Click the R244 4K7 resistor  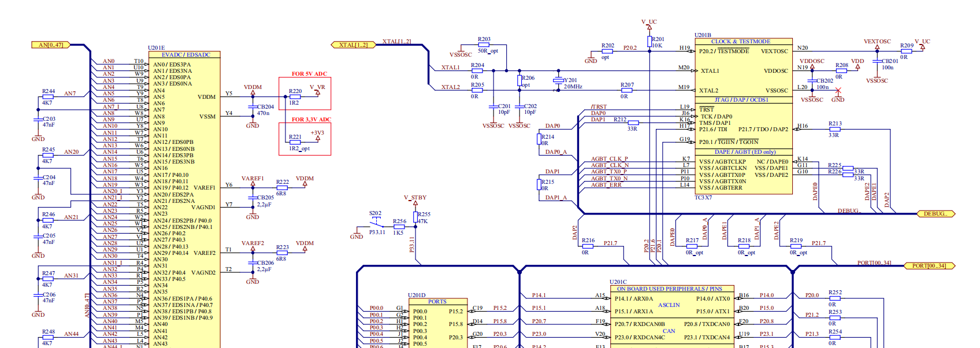point(48,97)
